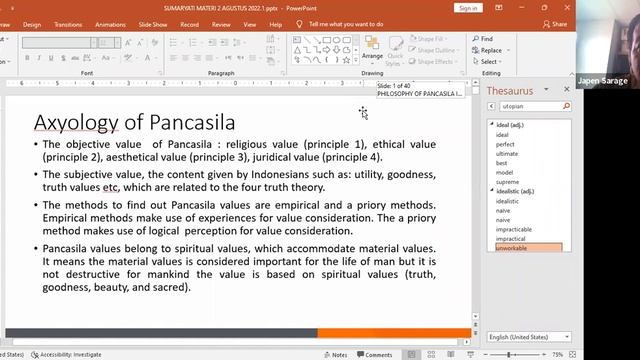Click Decrease List Level indent icon

click(x=212, y=42)
